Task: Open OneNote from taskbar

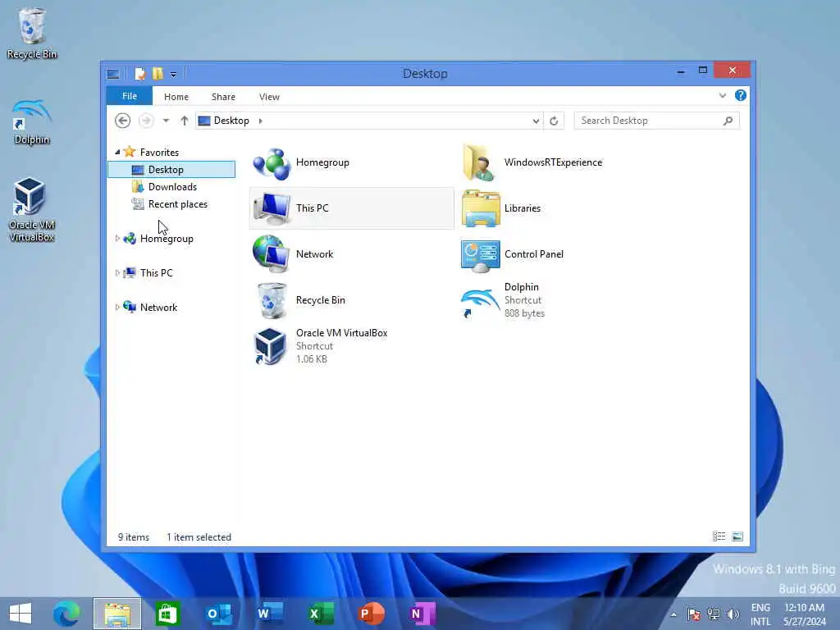Action: (422, 614)
